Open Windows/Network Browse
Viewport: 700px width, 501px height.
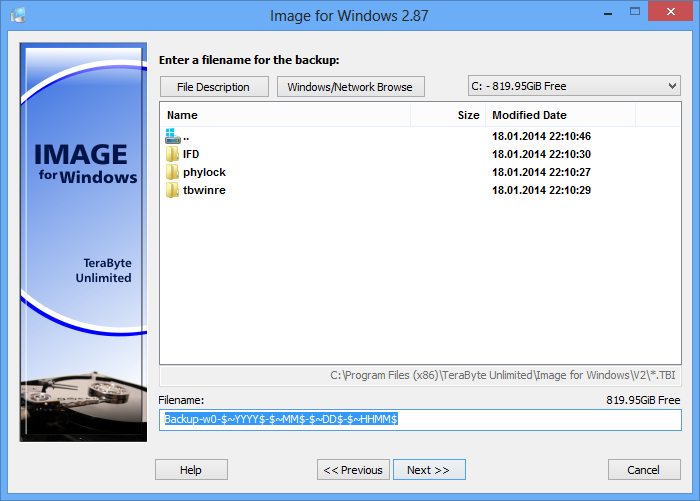click(350, 87)
